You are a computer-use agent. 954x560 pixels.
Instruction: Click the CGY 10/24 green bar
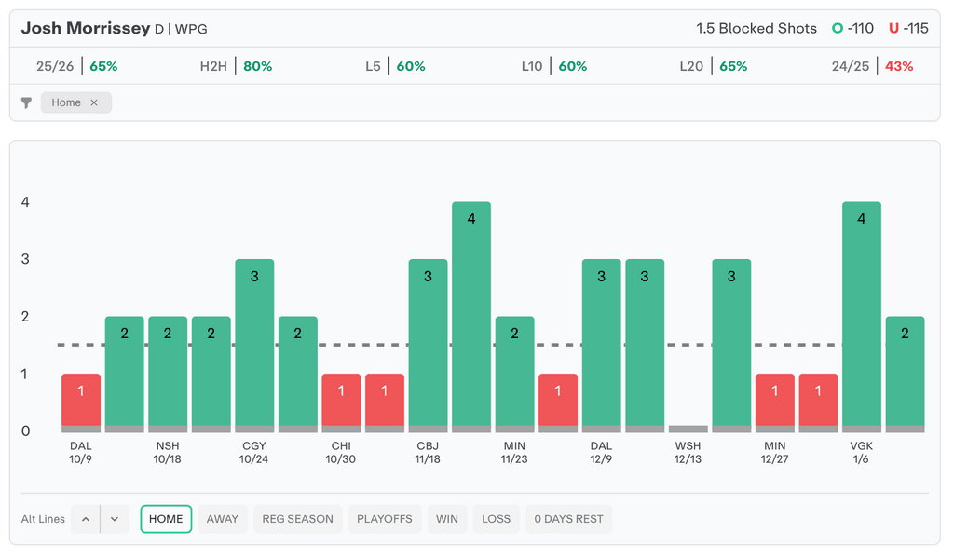[254, 345]
